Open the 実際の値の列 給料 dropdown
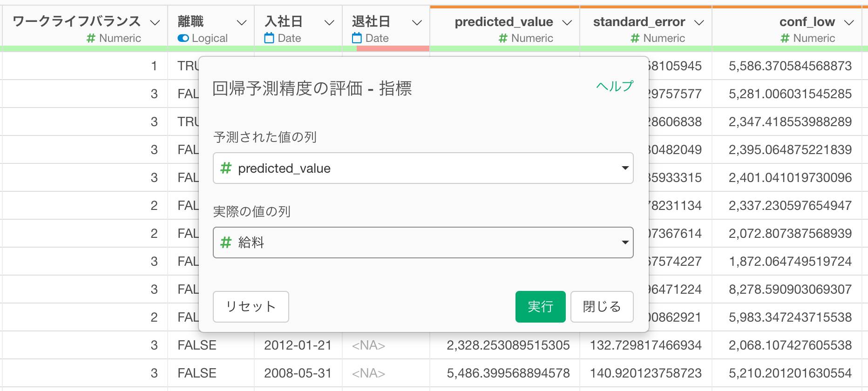The image size is (868, 391). pyautogui.click(x=423, y=243)
